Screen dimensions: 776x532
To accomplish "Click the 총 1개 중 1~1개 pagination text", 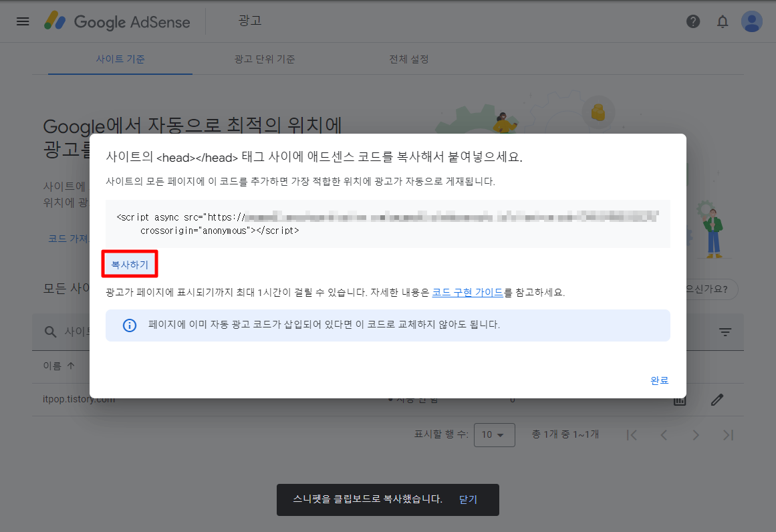I will click(565, 434).
